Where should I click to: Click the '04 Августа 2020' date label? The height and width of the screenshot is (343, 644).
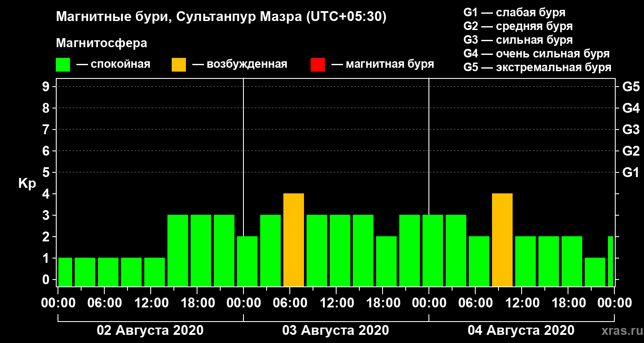[521, 331]
